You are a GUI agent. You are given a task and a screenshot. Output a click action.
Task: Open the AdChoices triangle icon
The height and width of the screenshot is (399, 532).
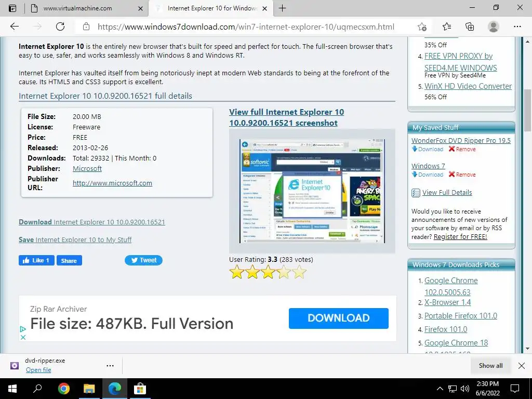23,329
